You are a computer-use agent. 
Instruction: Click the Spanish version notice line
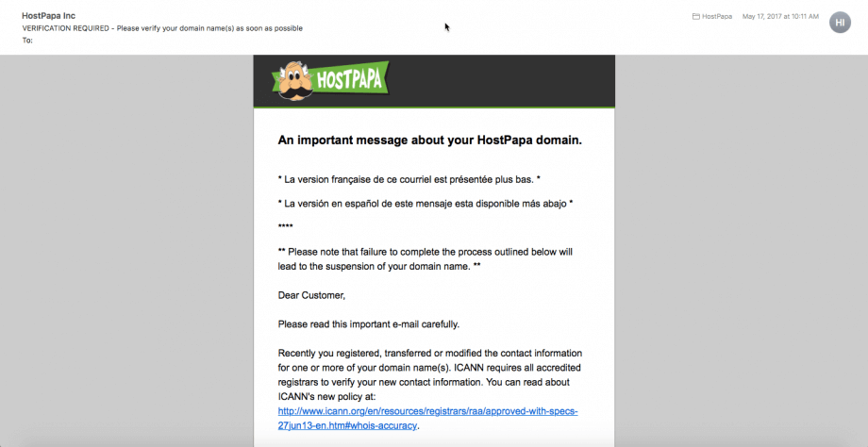pos(426,204)
